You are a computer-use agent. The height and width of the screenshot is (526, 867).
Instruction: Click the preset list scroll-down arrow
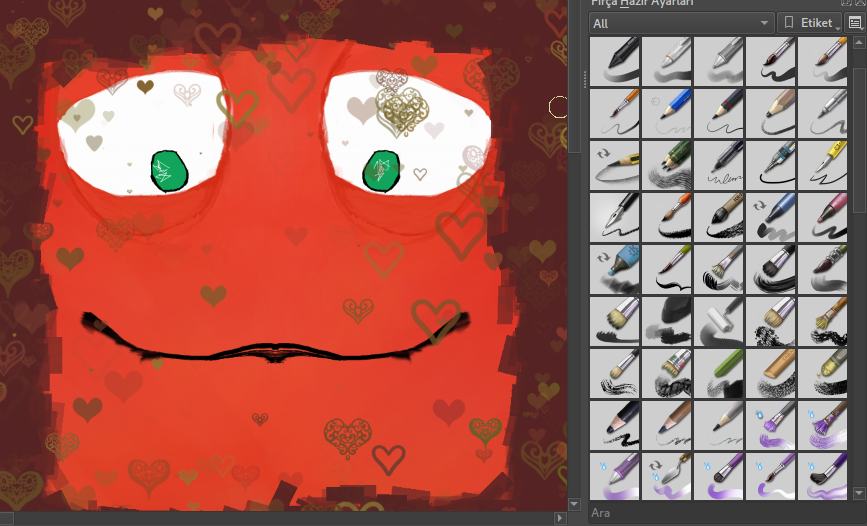pos(859,493)
